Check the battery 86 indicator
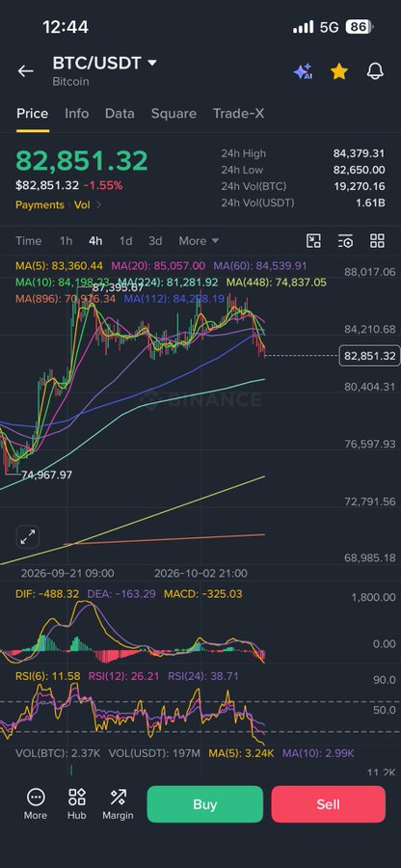 (x=359, y=27)
